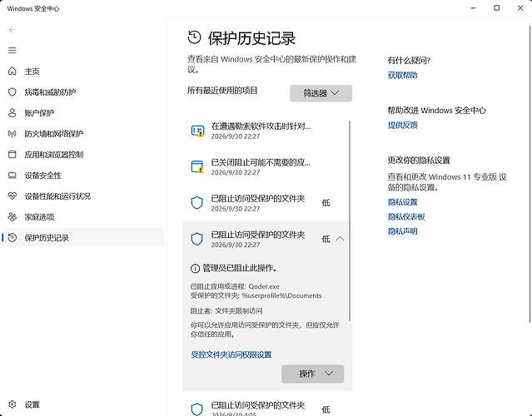
Task: Click the window's right-edge page scrollbar
Action: [x=530, y=173]
